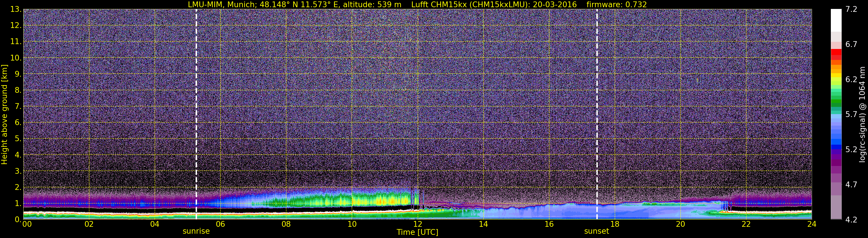Click the height tick label '13.'
The height and width of the screenshot is (238, 868).
16,9
